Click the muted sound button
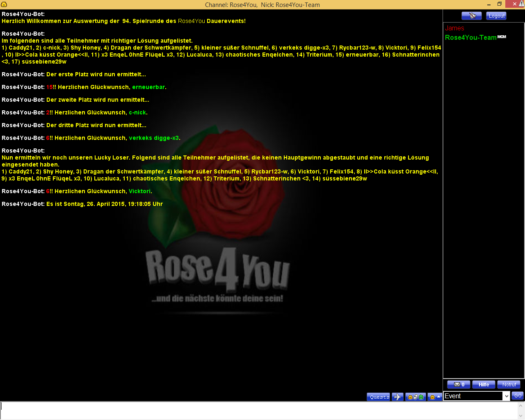525x420 pixels. (471, 16)
